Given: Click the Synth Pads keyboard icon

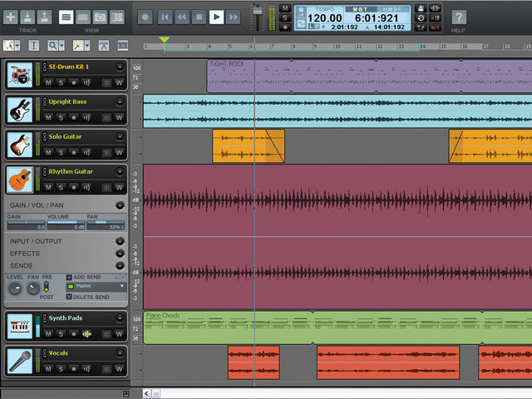Looking at the screenshot, I should 20,326.
